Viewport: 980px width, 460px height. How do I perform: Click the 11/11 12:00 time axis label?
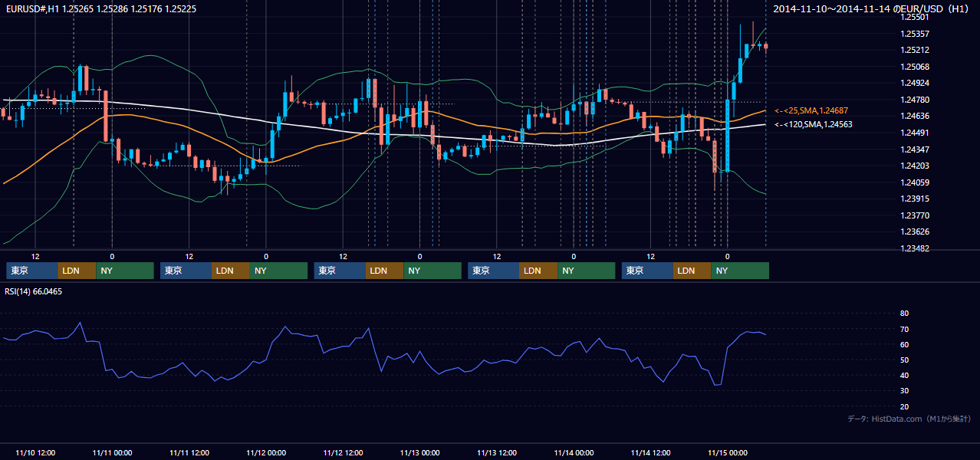(x=189, y=452)
